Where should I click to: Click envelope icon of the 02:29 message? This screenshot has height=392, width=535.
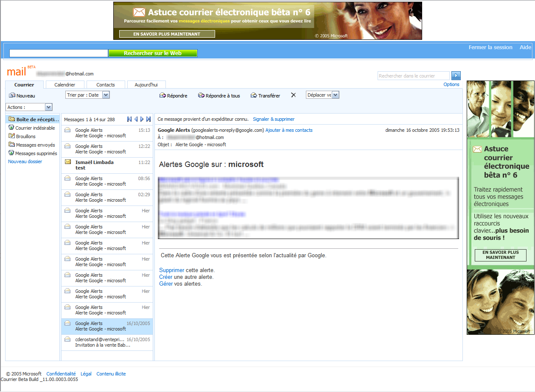coord(67,195)
